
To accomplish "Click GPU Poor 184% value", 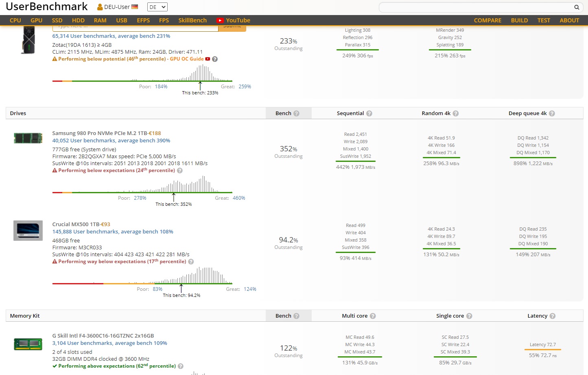I will (161, 87).
